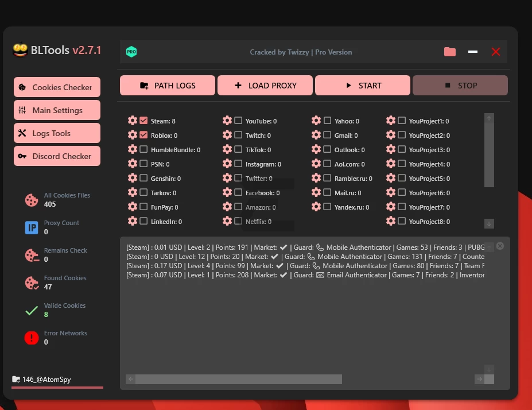The height and width of the screenshot is (410, 532).
Task: Click the Found Cookies value 47
Action: tap(48, 287)
